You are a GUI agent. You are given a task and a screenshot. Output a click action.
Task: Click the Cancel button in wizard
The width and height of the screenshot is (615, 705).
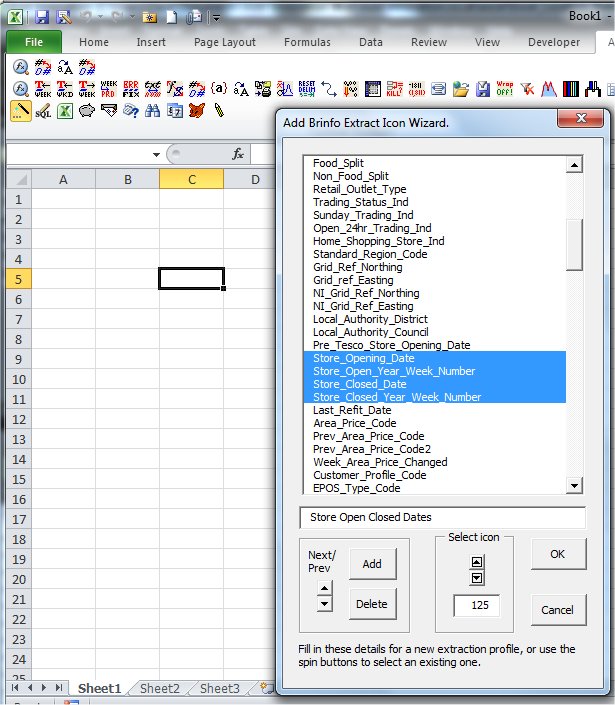[558, 610]
